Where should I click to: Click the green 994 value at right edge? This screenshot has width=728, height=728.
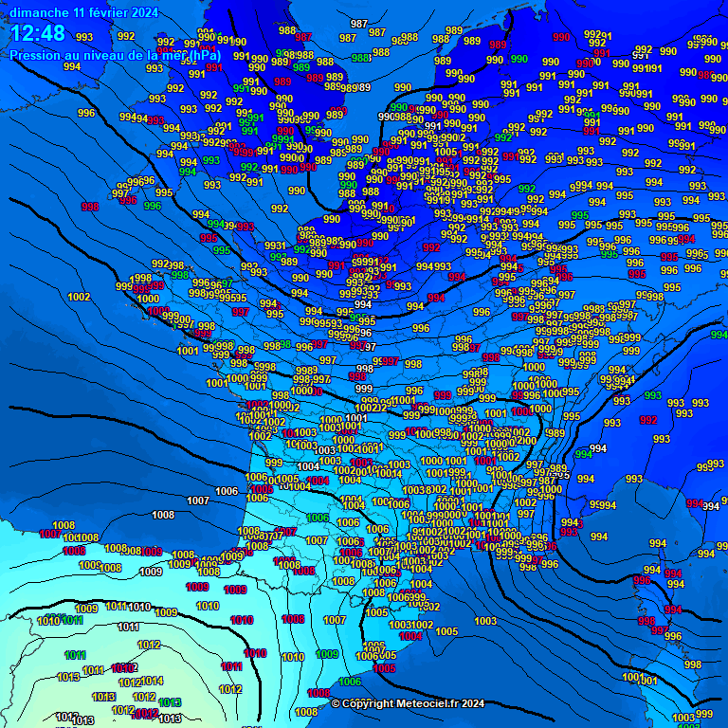coord(719,335)
